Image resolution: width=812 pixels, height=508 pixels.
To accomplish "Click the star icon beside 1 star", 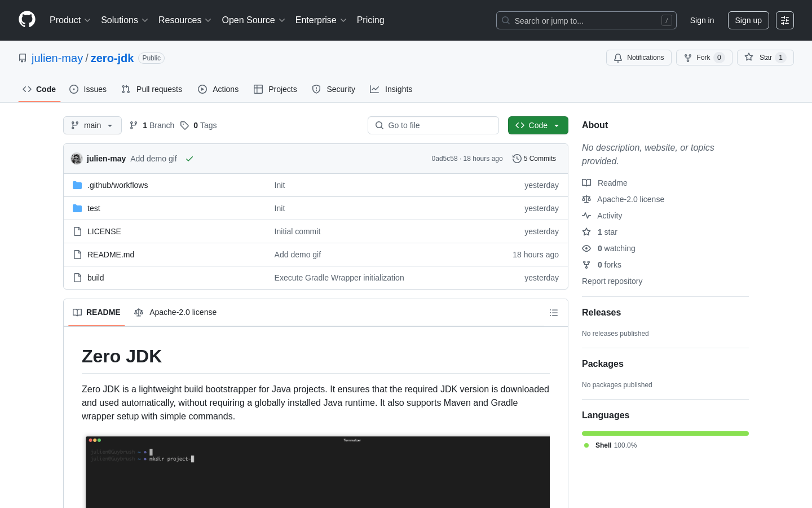I will [x=586, y=232].
